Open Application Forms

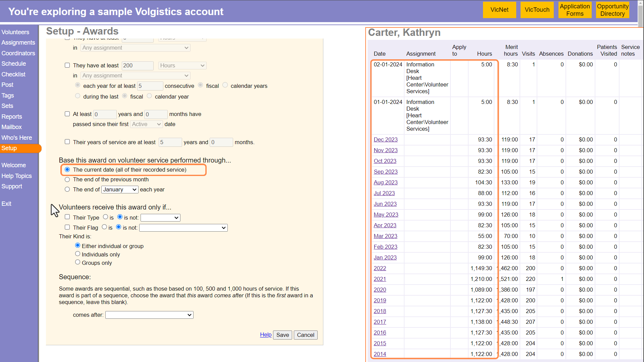[x=575, y=10]
